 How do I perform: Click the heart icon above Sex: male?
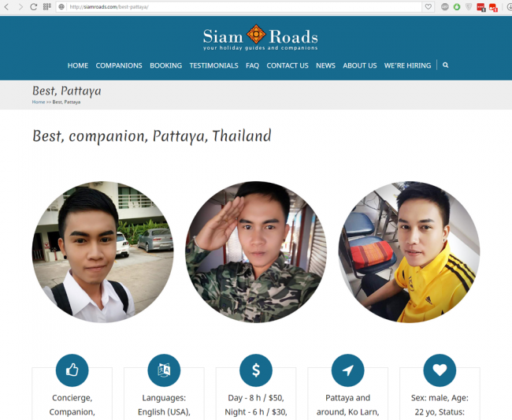[x=440, y=370]
